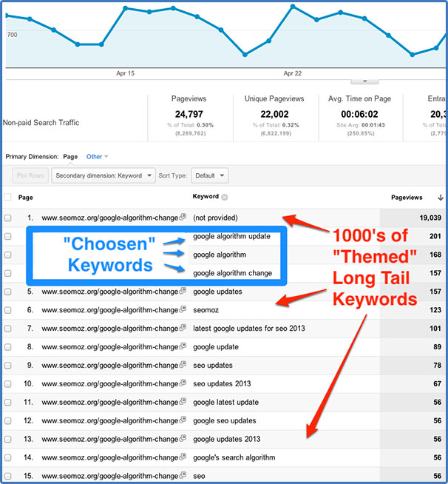Image resolution: width=448 pixels, height=484 pixels.
Task: Click the Plot Rows button
Action: (x=30, y=175)
